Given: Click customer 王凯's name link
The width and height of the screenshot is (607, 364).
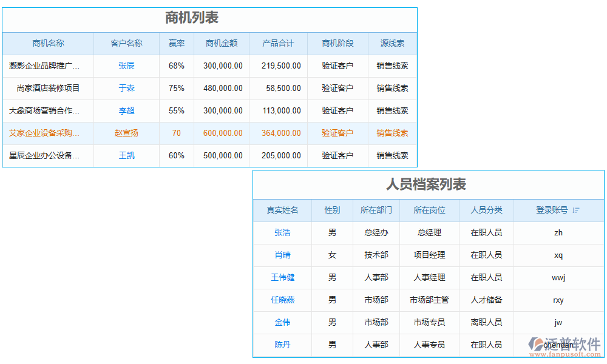Looking at the screenshot, I should click(x=126, y=155).
